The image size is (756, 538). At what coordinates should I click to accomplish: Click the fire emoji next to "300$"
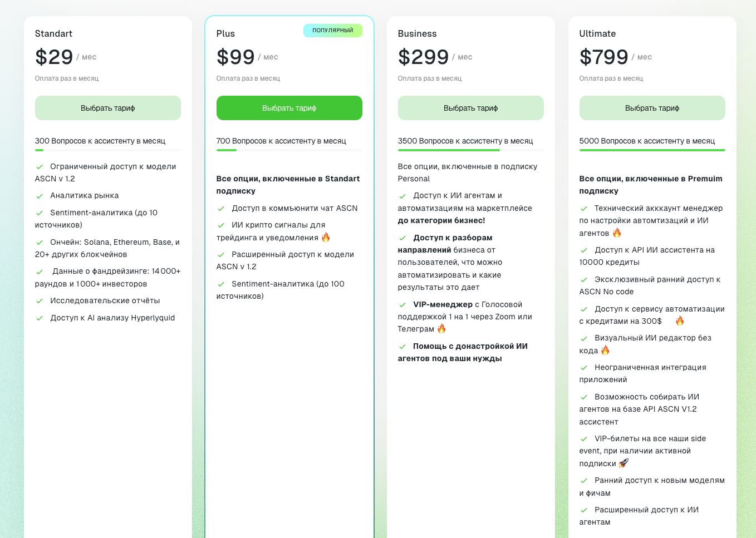tap(680, 321)
